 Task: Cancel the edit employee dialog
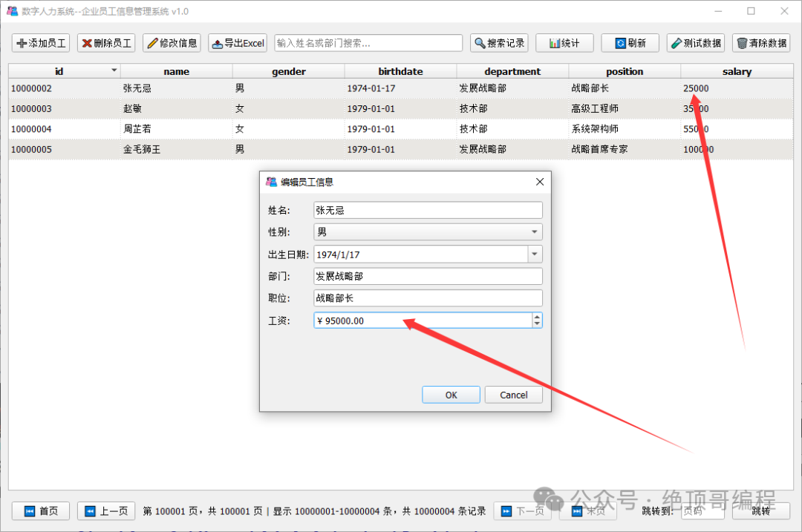[x=514, y=395]
